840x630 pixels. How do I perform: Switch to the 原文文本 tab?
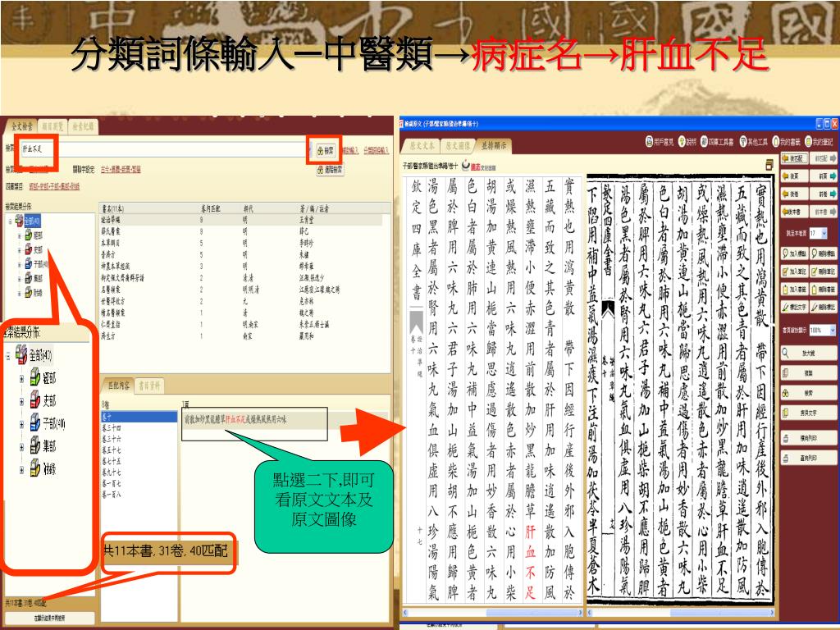pyautogui.click(x=422, y=145)
